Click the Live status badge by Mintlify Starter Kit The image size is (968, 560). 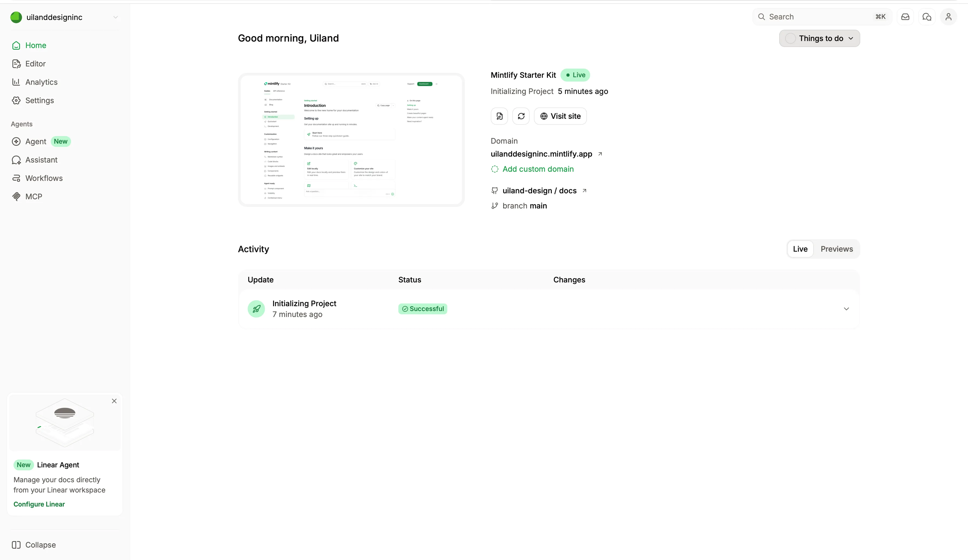pyautogui.click(x=575, y=75)
